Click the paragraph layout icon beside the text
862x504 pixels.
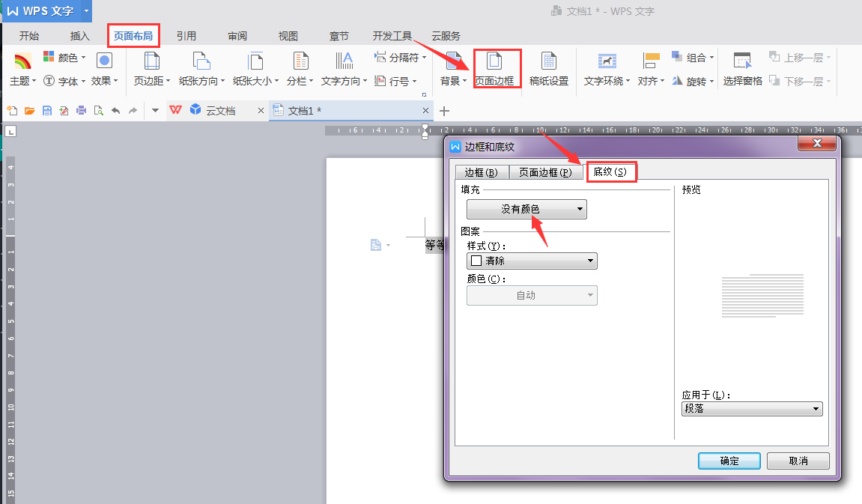(x=376, y=245)
